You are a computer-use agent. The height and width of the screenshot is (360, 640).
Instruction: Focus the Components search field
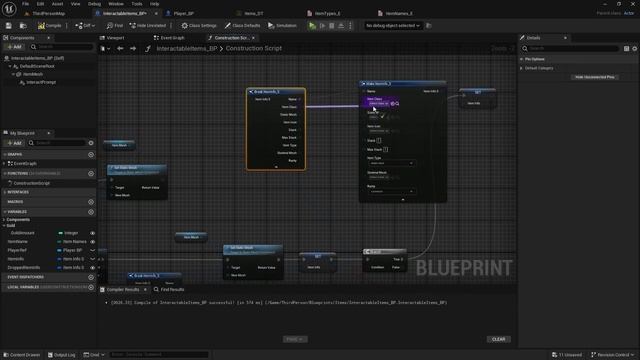click(62, 47)
